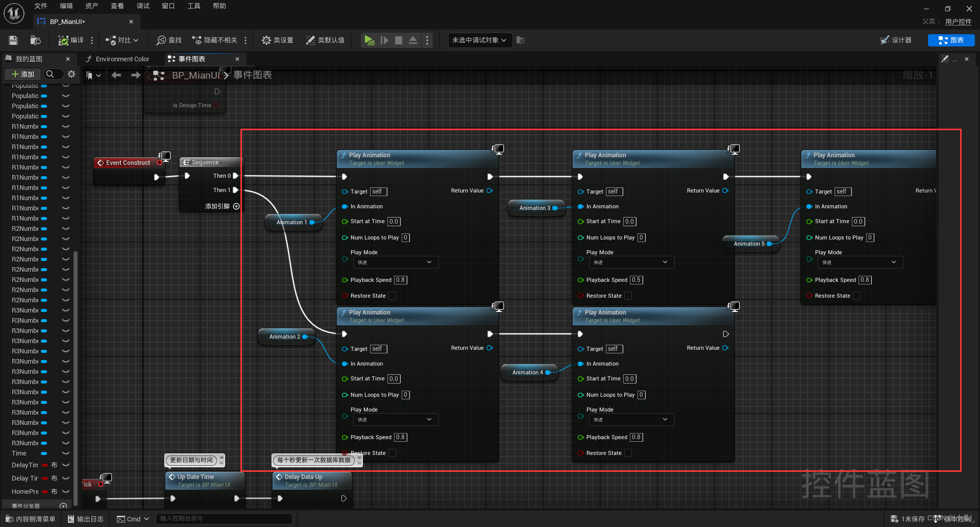Click the Unreal Engine logo icon
This screenshot has width=980, height=527.
tap(14, 14)
